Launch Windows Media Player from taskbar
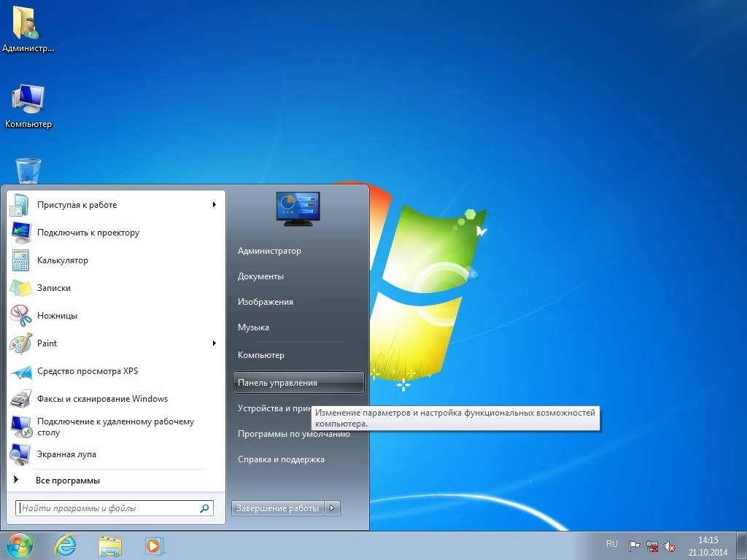Viewport: 747px width, 560px height. 155,545
